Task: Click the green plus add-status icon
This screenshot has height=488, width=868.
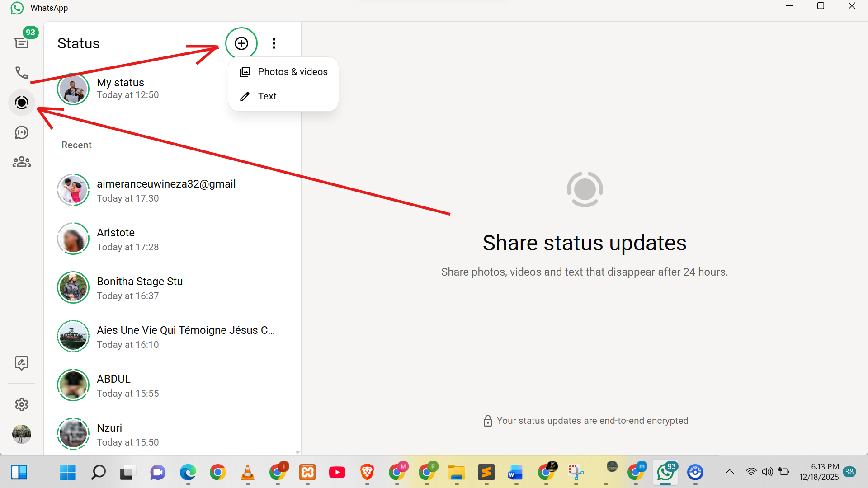Action: click(241, 43)
